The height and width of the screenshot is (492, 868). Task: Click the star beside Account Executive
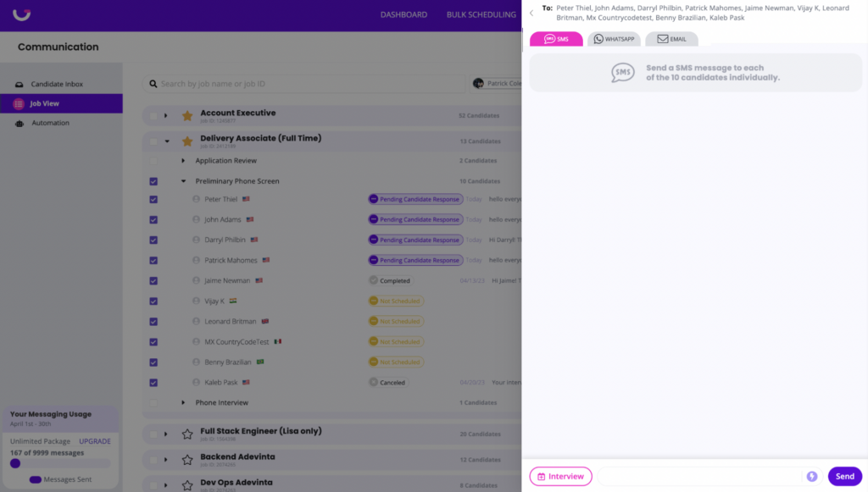187,115
